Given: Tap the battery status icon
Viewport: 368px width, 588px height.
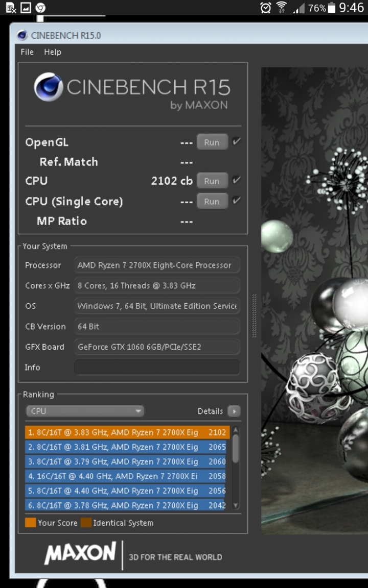Looking at the screenshot, I should pos(332,8).
